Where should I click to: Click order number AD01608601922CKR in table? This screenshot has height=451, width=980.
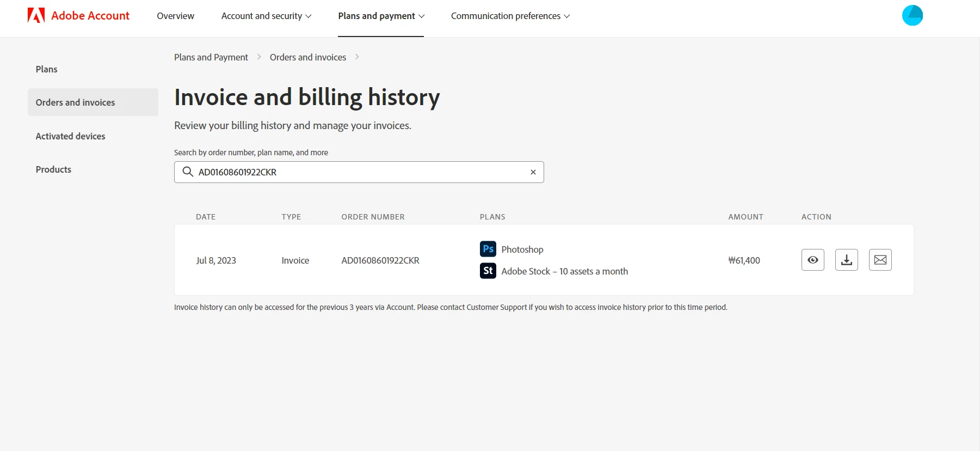click(380, 260)
